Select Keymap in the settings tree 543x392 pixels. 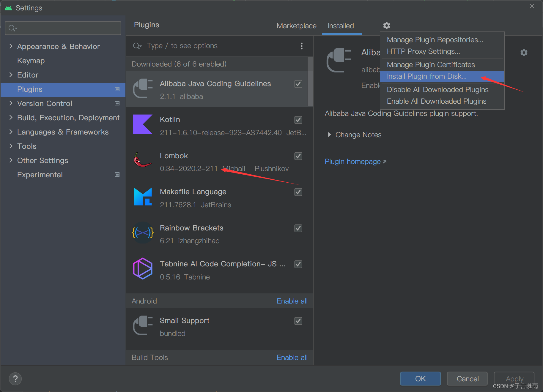[31, 61]
